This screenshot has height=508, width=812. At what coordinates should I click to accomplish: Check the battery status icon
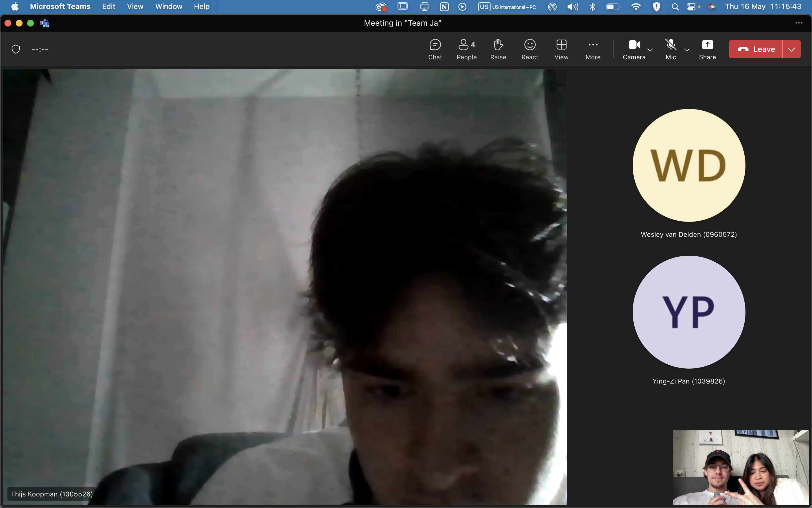[613, 7]
